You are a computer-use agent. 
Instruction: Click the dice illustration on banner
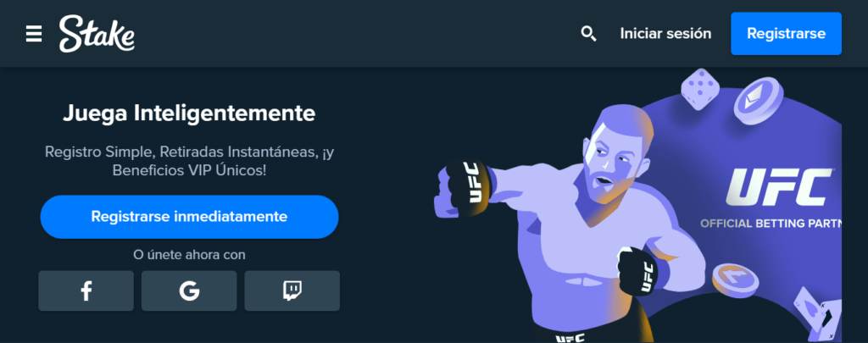coord(699,89)
